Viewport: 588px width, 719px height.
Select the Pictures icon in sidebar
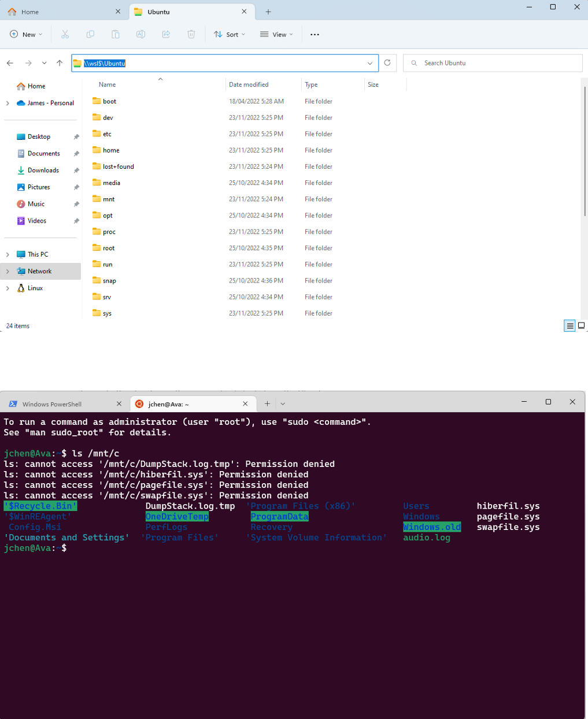[21, 187]
